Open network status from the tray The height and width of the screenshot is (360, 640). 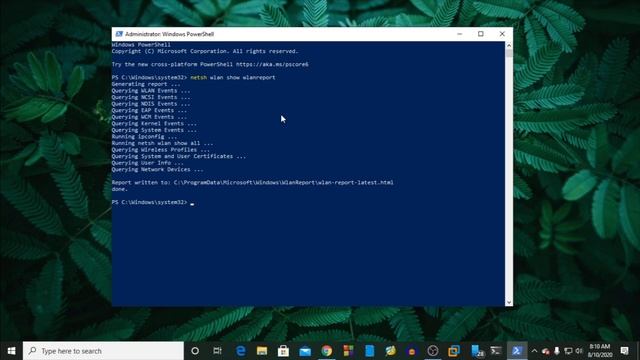pos(568,351)
